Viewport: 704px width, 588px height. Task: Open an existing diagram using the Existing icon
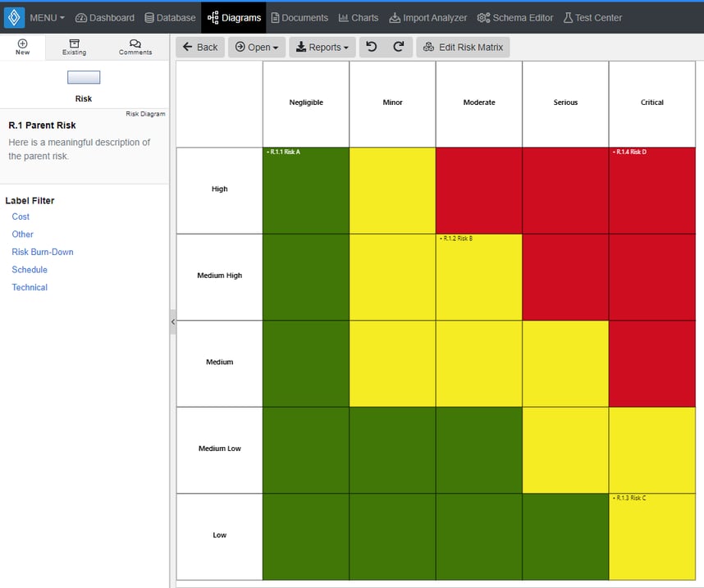73,47
